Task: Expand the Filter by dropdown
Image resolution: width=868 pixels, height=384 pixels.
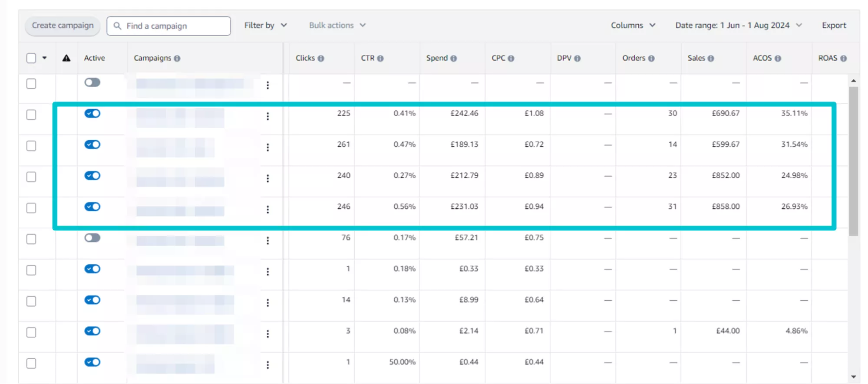Action: point(265,26)
